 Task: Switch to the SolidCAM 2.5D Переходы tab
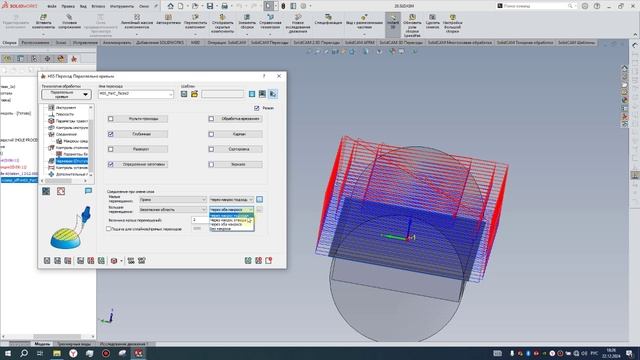316,42
